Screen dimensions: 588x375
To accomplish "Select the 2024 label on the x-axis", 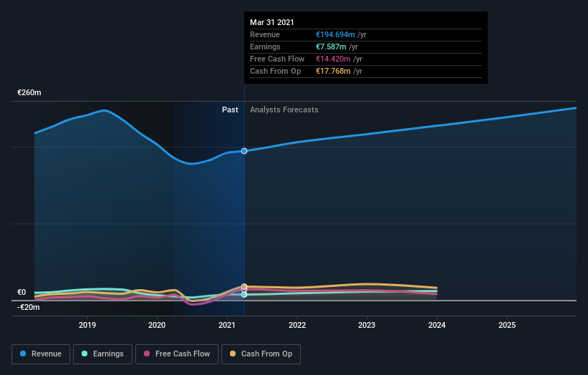I will (x=437, y=325).
